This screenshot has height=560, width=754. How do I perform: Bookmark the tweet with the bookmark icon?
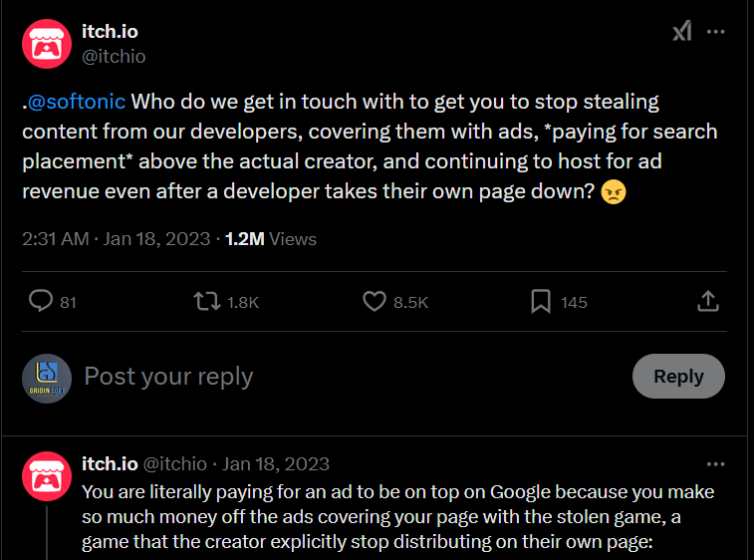click(541, 302)
